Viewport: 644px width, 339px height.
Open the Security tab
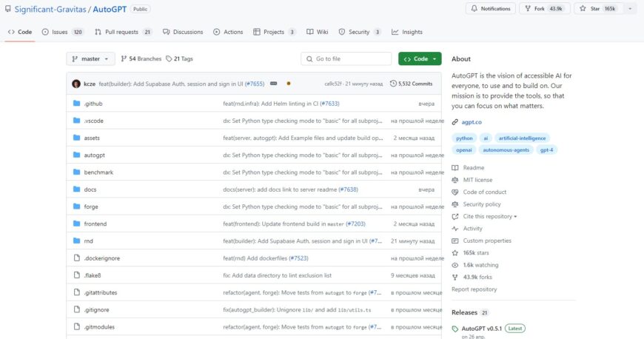point(360,32)
